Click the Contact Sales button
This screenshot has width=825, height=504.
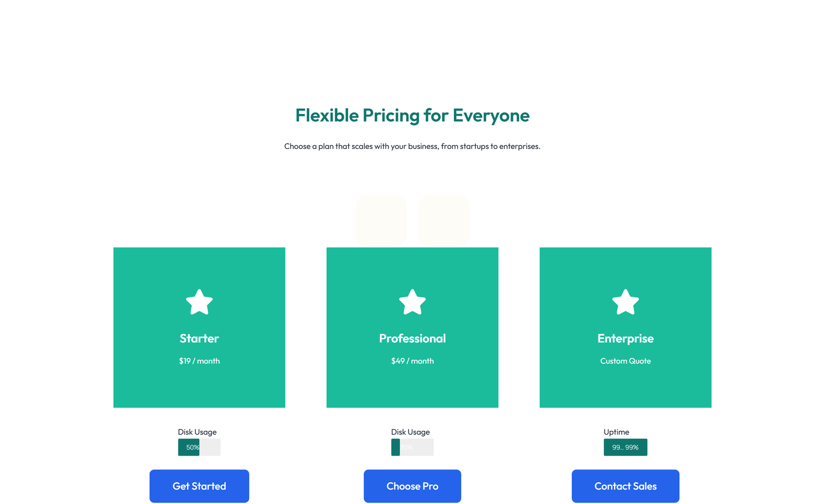click(x=625, y=486)
